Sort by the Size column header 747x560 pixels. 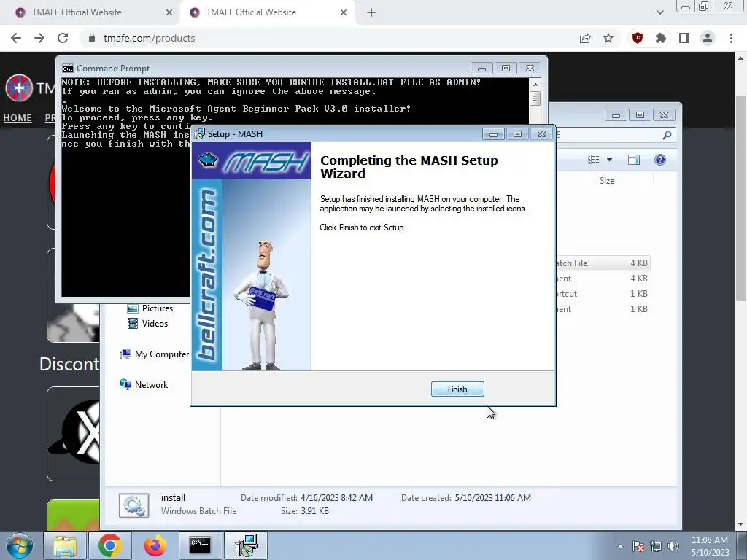pyautogui.click(x=606, y=181)
